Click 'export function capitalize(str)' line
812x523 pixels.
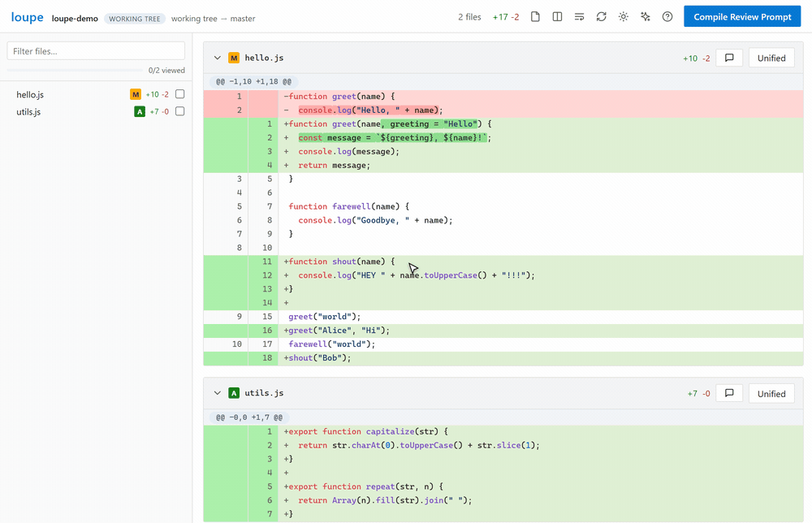tap(503, 431)
